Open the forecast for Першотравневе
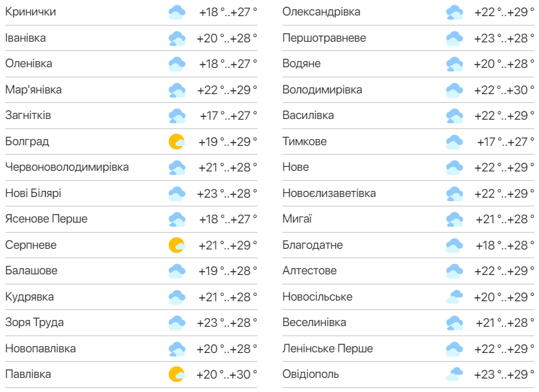 [316, 38]
